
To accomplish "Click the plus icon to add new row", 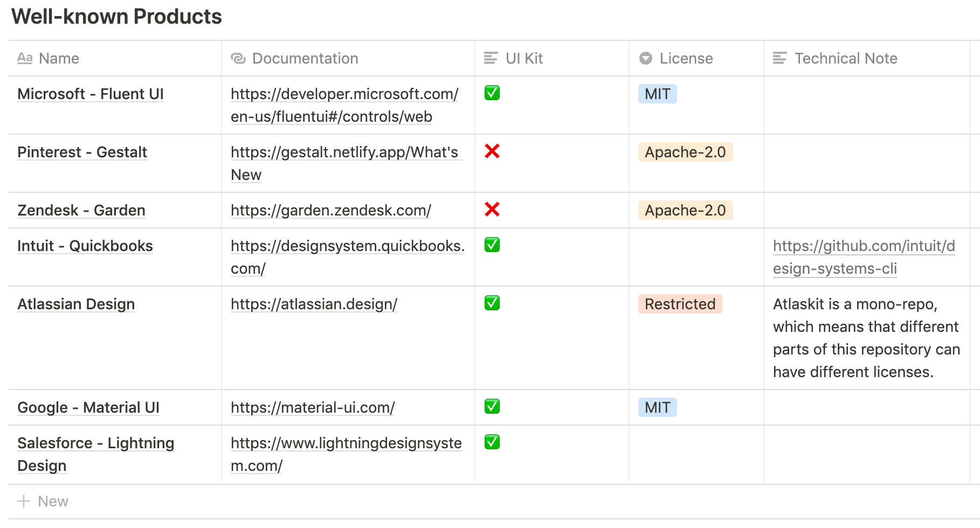I will coord(24,501).
